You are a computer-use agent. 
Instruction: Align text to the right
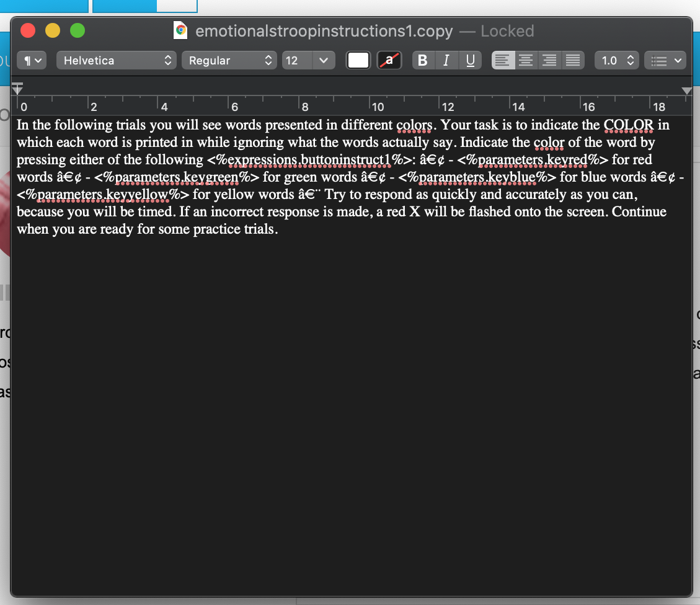click(549, 60)
